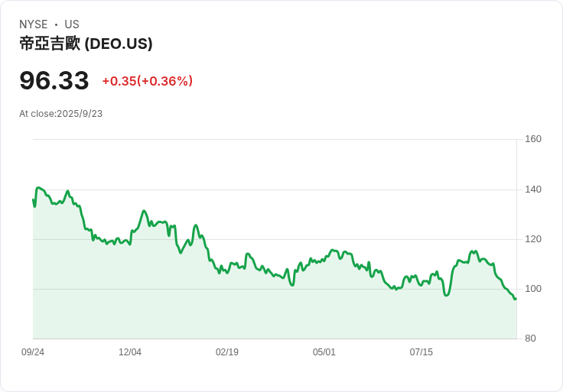
Task: Select the 140 price axis label
Action: [x=533, y=190]
